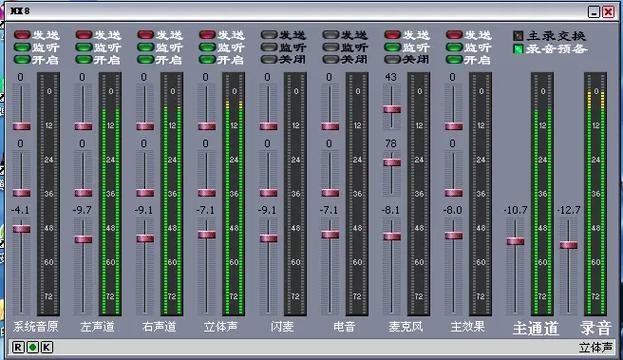This screenshot has height=360, width=623.
Task: Click the 主通道 master fader knob at -10.7
Action: [515, 241]
